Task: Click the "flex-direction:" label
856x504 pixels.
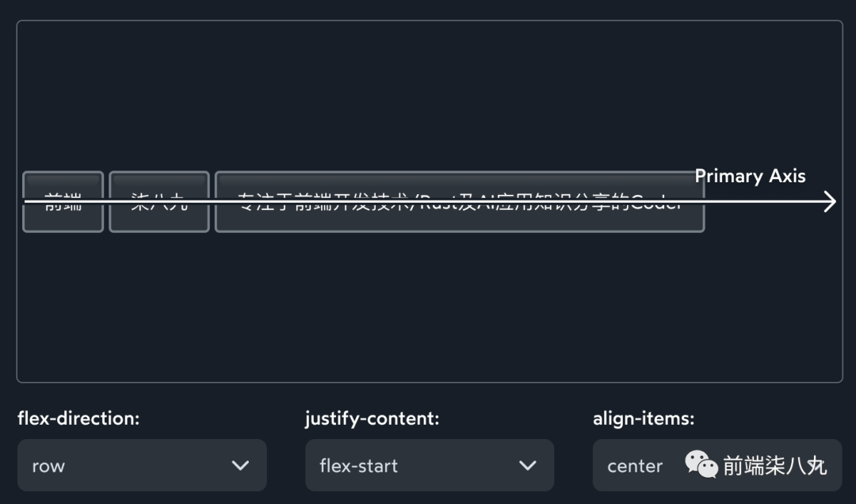Action: pyautogui.click(x=78, y=418)
